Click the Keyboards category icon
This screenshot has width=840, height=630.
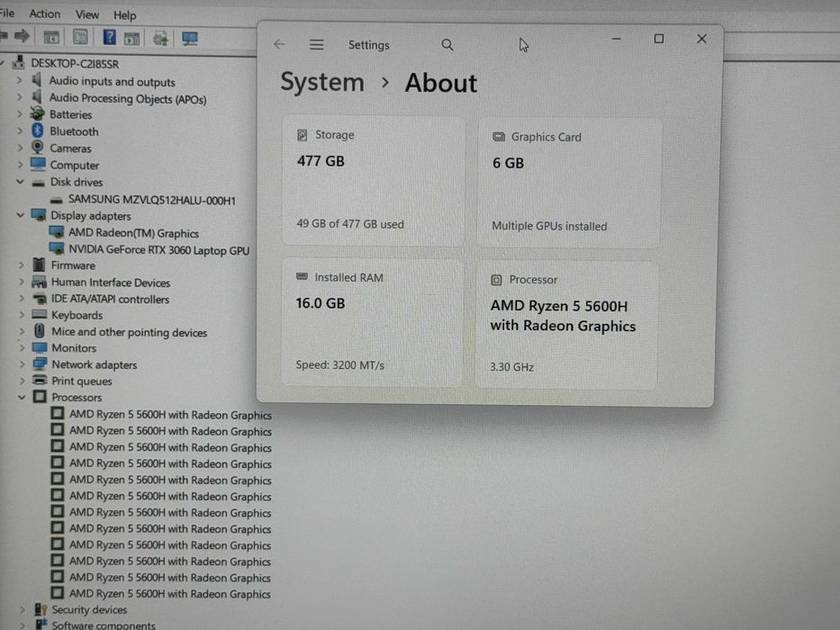(40, 314)
